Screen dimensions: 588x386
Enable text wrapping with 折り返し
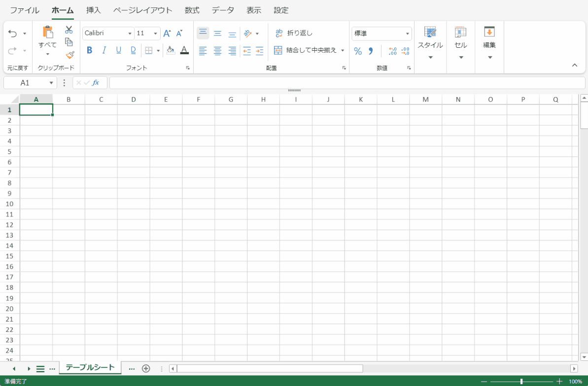[296, 32]
